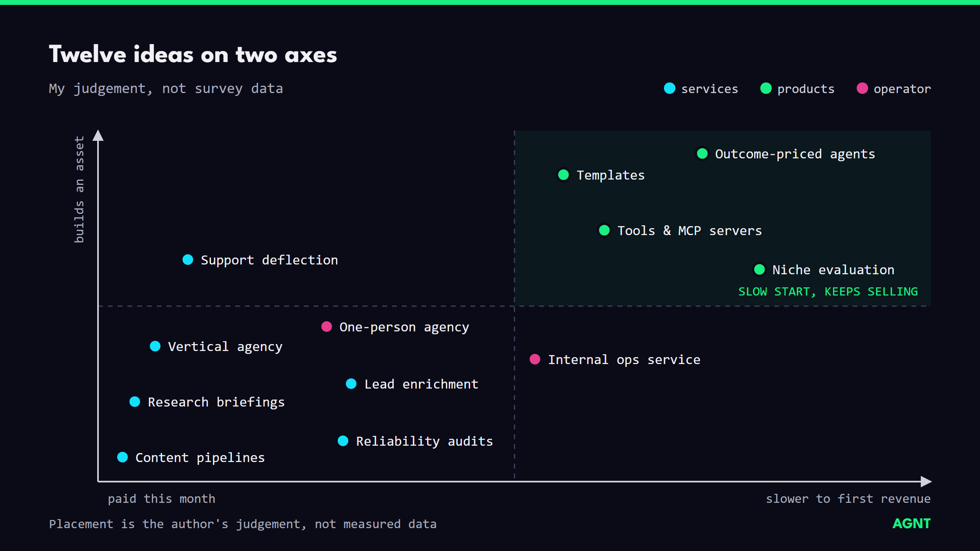This screenshot has width=980, height=551.
Task: Click the cyan dot beside Lead enrichment
Action: [351, 384]
